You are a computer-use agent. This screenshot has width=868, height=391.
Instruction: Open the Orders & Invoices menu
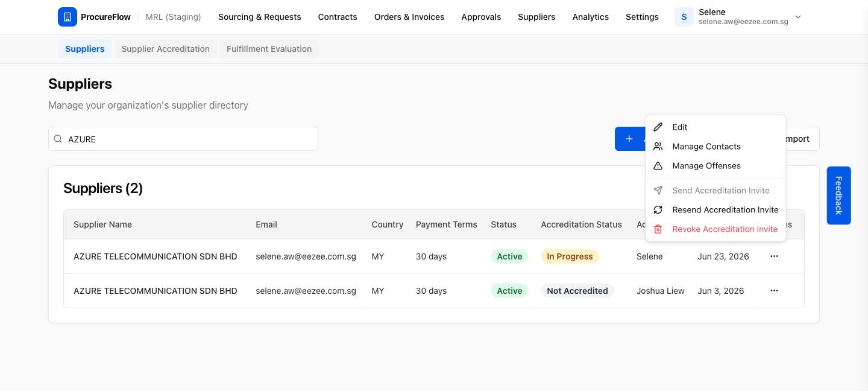coord(409,17)
